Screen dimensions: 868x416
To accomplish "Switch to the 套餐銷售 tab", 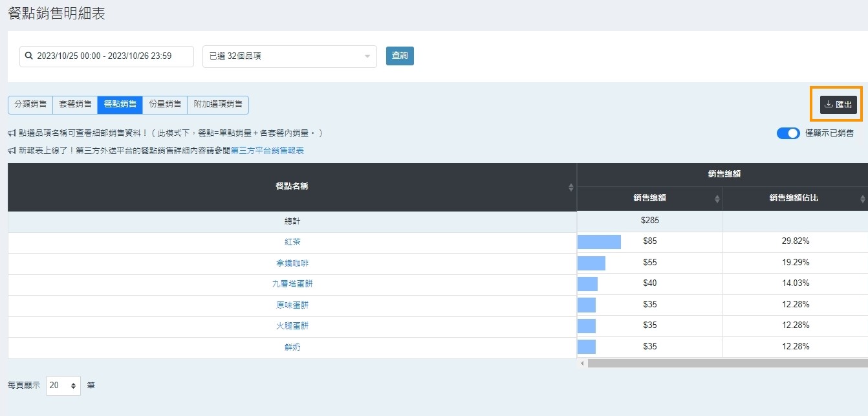I will click(75, 104).
